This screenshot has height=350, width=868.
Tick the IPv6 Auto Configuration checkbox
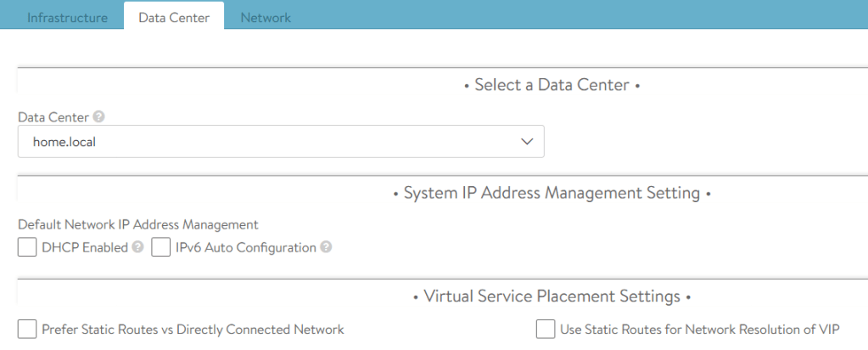(161, 247)
